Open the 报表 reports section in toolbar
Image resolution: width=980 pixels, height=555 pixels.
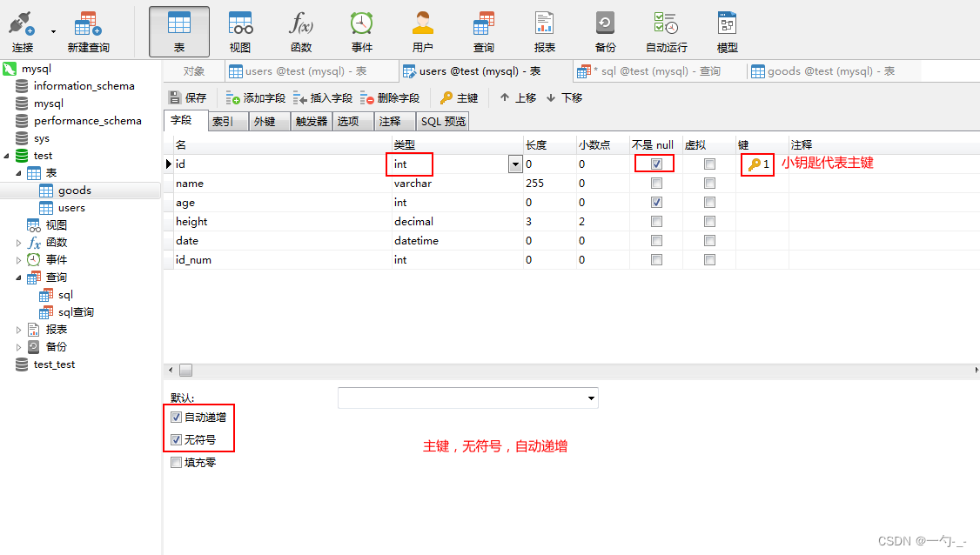pos(544,31)
